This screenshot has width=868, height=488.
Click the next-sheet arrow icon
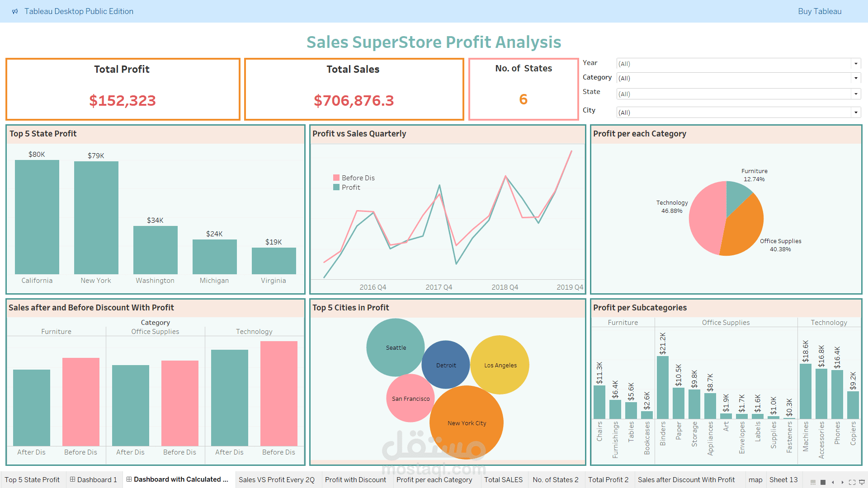843,482
